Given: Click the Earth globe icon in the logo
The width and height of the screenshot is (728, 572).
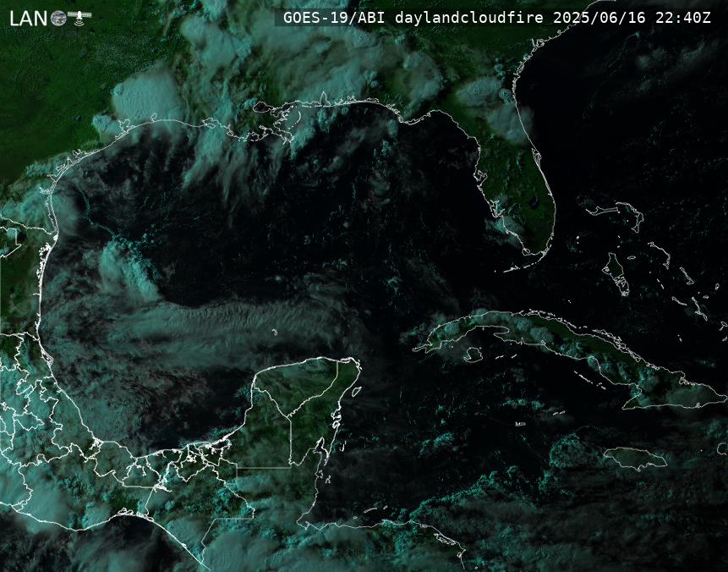Looking at the screenshot, I should (58, 18).
